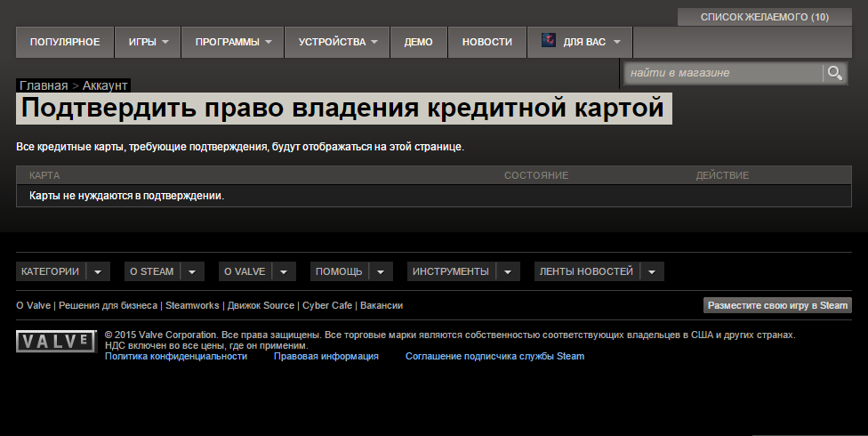Expand the footer "Категории" arrow
This screenshot has width=868, height=436.
click(98, 271)
